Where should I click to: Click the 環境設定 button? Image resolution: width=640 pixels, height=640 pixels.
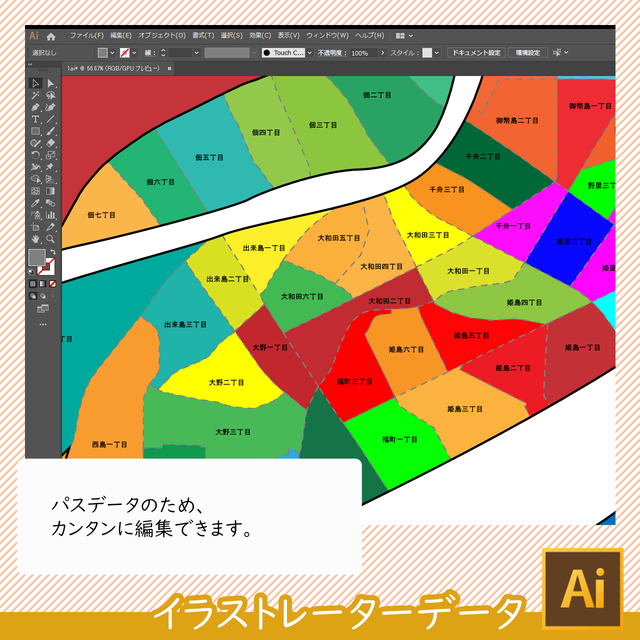[x=528, y=53]
